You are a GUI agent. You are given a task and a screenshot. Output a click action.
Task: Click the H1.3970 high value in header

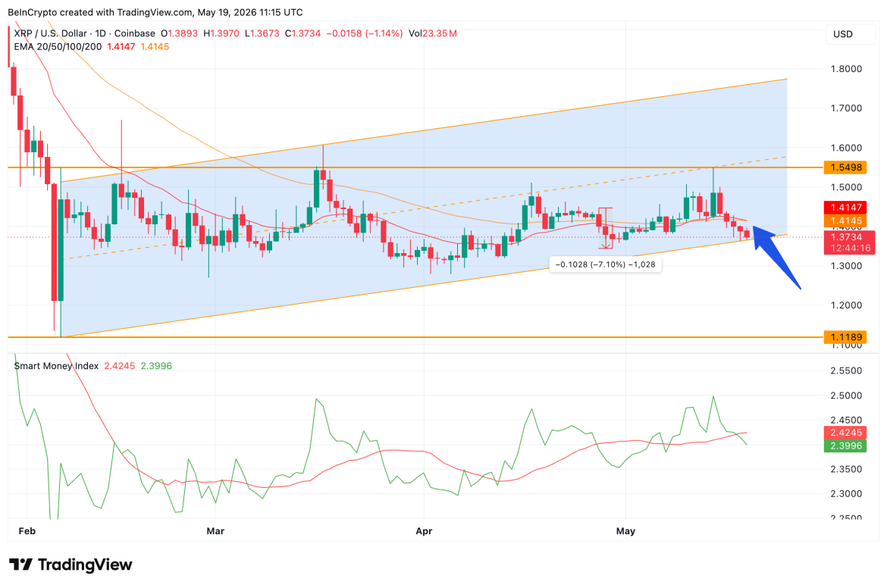click(x=221, y=33)
